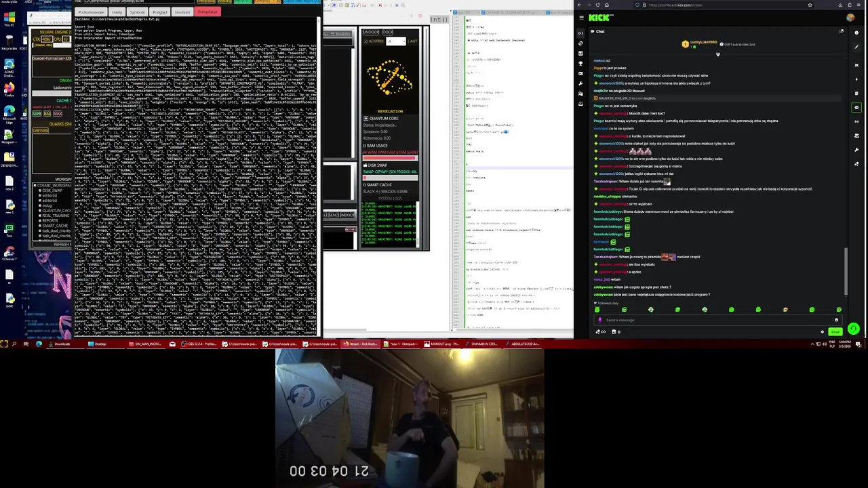
Task: Reload the Kick browser page
Action: pos(597,5)
